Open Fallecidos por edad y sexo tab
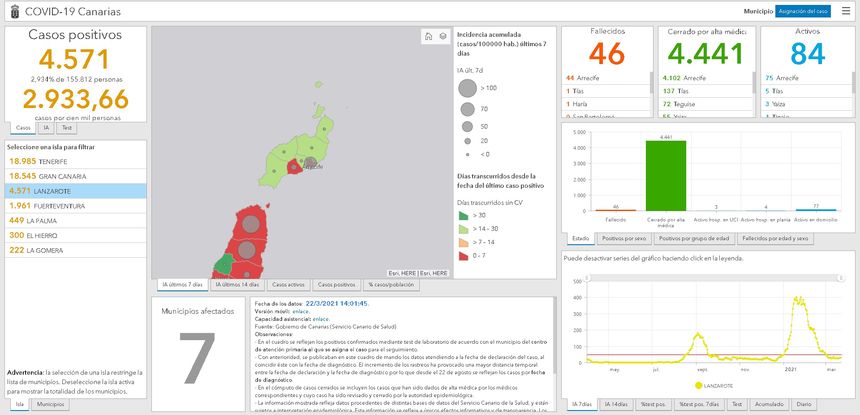 [776, 238]
